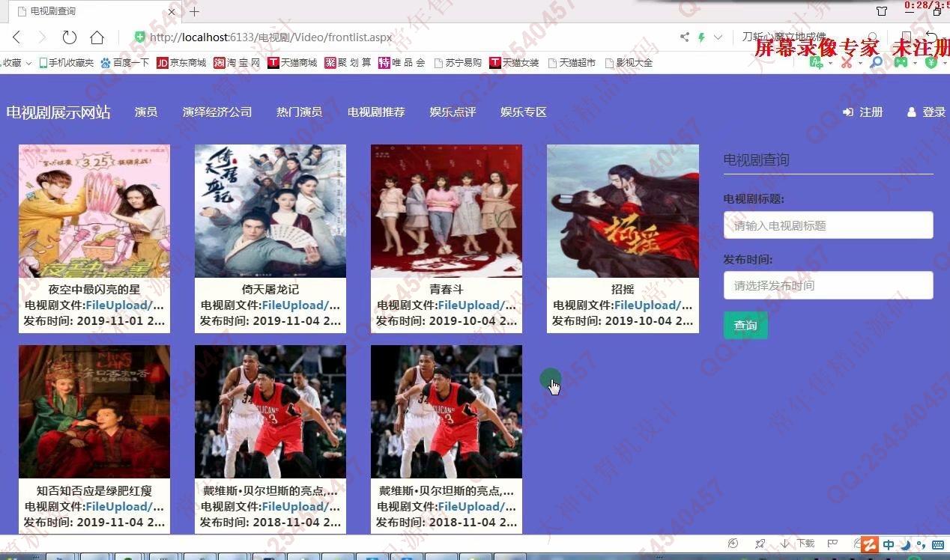Viewport: 950px width, 560px height.
Task: Click the green site security shield icon
Action: 139,37
